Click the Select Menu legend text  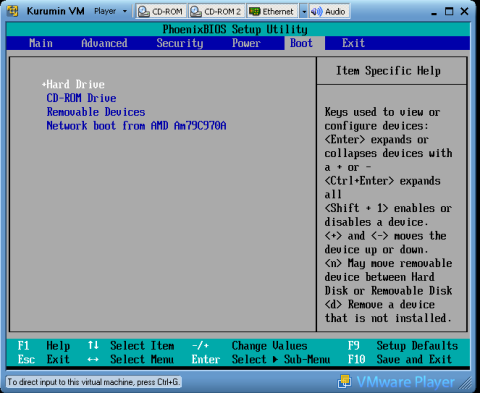tap(142, 359)
